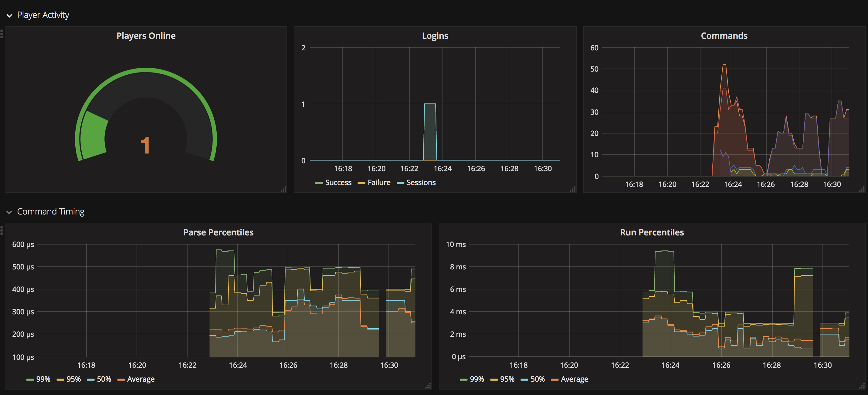The width and height of the screenshot is (868, 395).
Task: Toggle the Sessions series in Logins legend
Action: pos(421,183)
